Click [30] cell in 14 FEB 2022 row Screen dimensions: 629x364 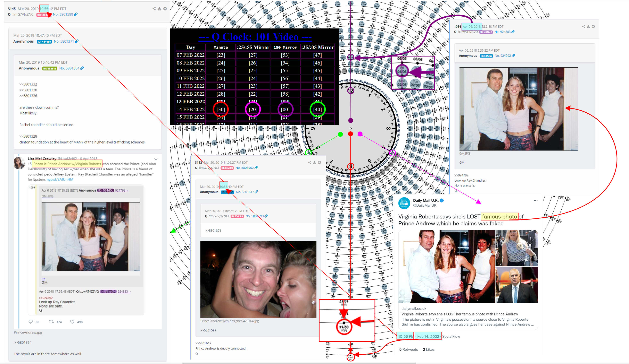click(x=221, y=110)
